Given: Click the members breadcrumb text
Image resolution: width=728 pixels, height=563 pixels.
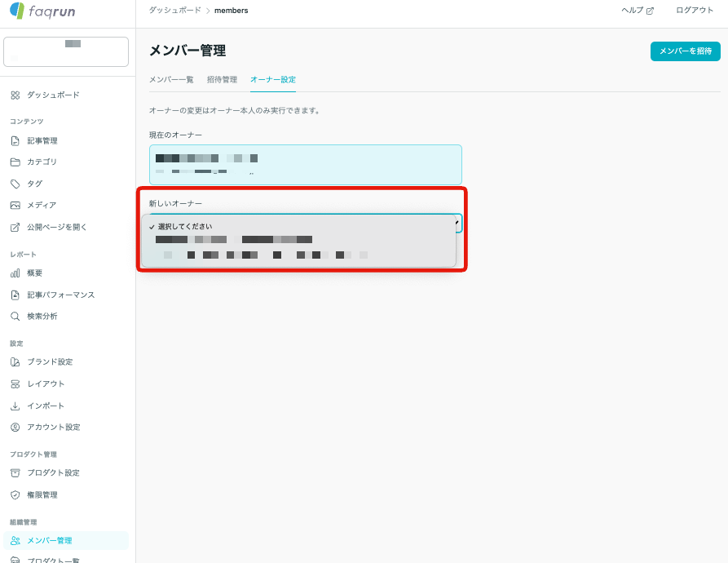Looking at the screenshot, I should (232, 11).
